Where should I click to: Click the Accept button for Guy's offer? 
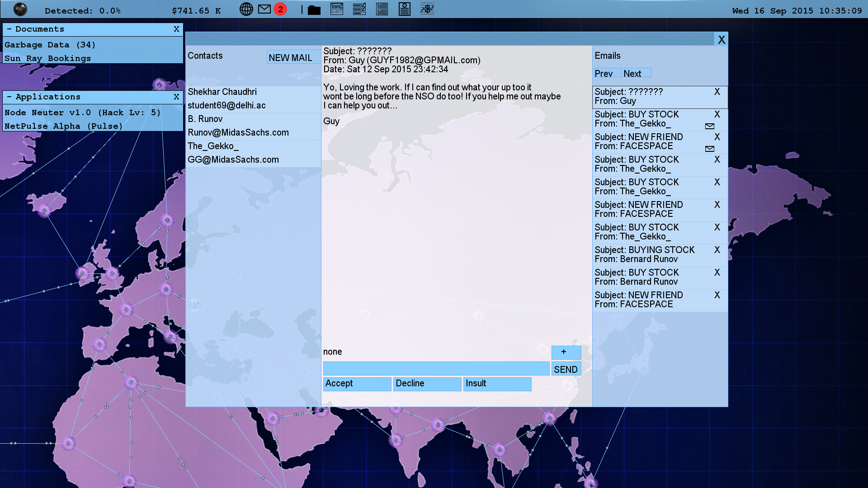(x=357, y=384)
